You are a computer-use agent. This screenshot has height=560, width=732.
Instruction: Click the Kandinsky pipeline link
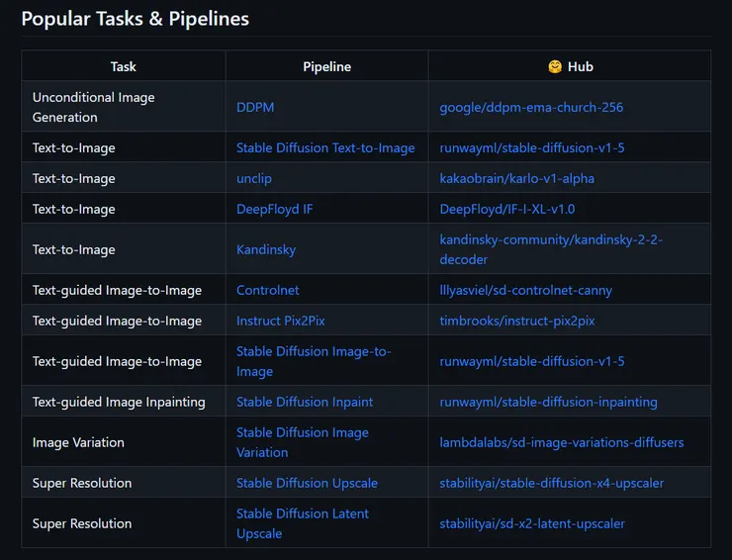coord(266,249)
